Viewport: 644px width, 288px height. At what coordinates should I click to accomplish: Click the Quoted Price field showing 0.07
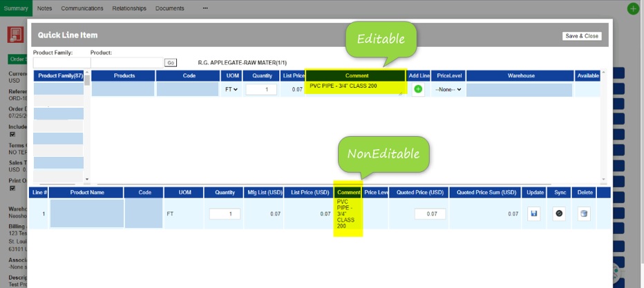pyautogui.click(x=430, y=214)
